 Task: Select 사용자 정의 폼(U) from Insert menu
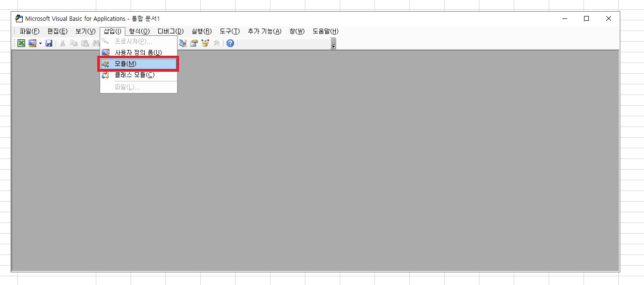coord(138,52)
